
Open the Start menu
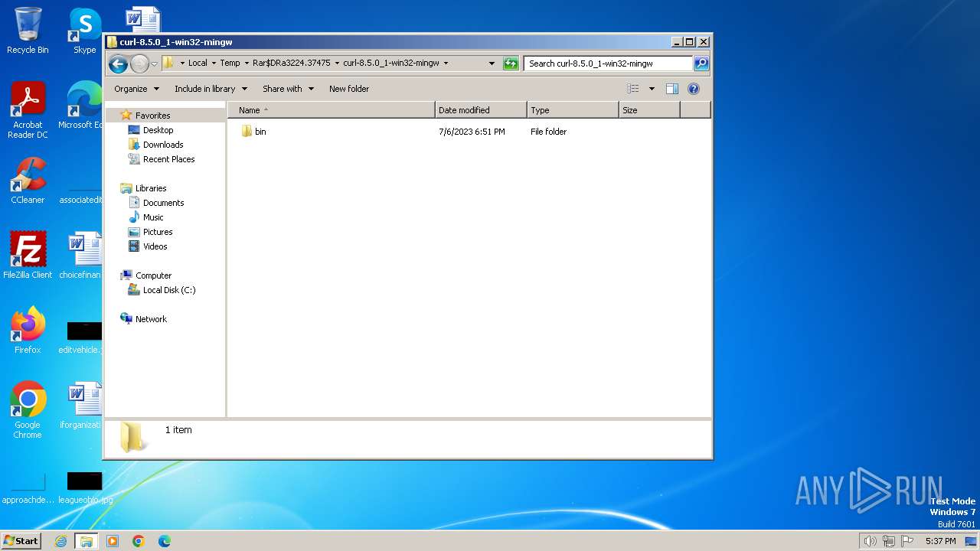[x=21, y=541]
